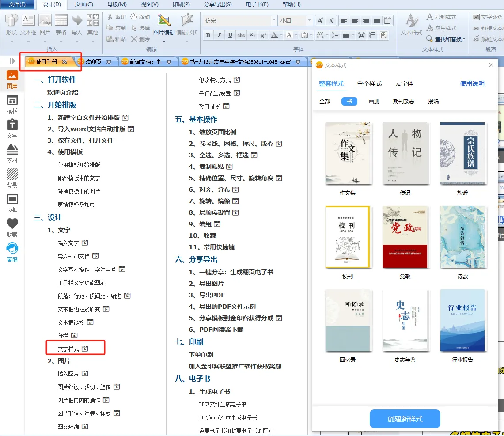The image size is (504, 436).
Task: Open the 模板 templates sidebar panel
Action: [x=12, y=104]
